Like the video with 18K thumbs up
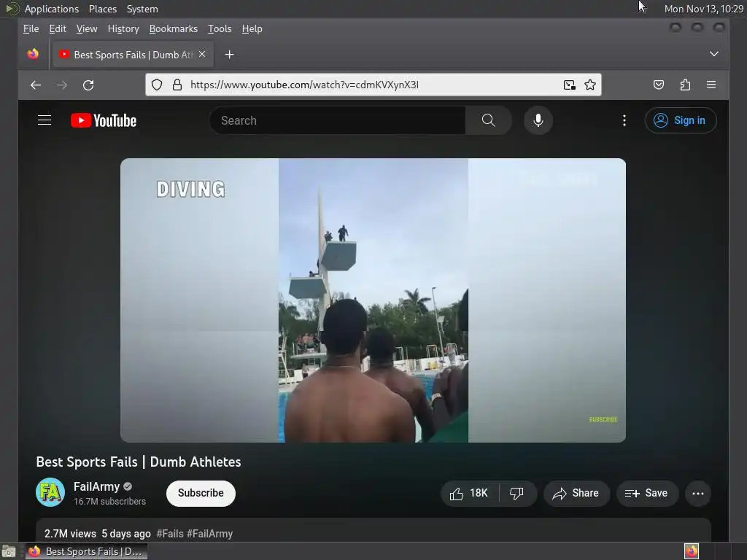Viewport: 747px width, 560px height. (x=469, y=494)
